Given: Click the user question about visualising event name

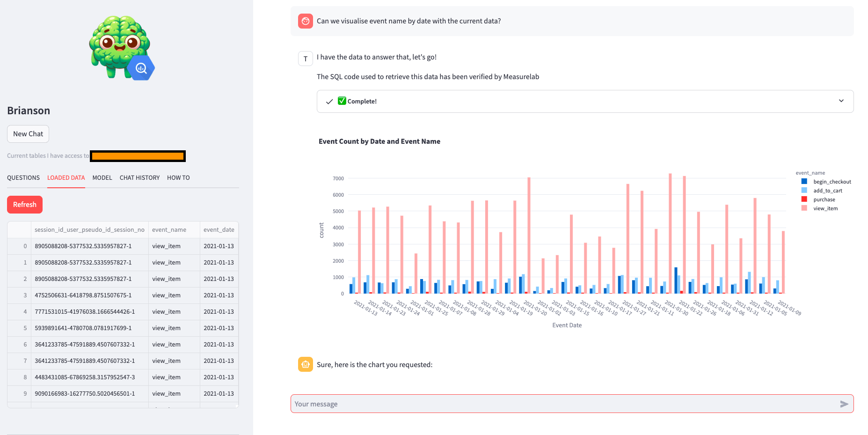Looking at the screenshot, I should pyautogui.click(x=408, y=21).
